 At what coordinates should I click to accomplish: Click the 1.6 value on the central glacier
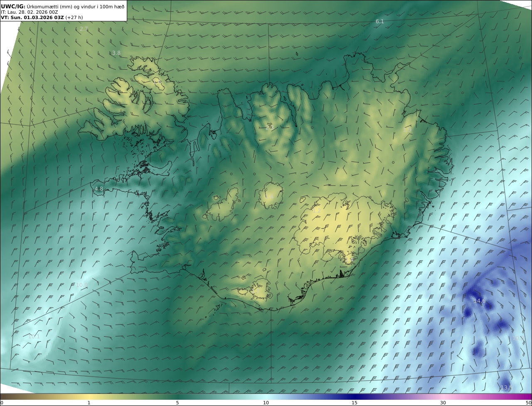tap(269, 196)
